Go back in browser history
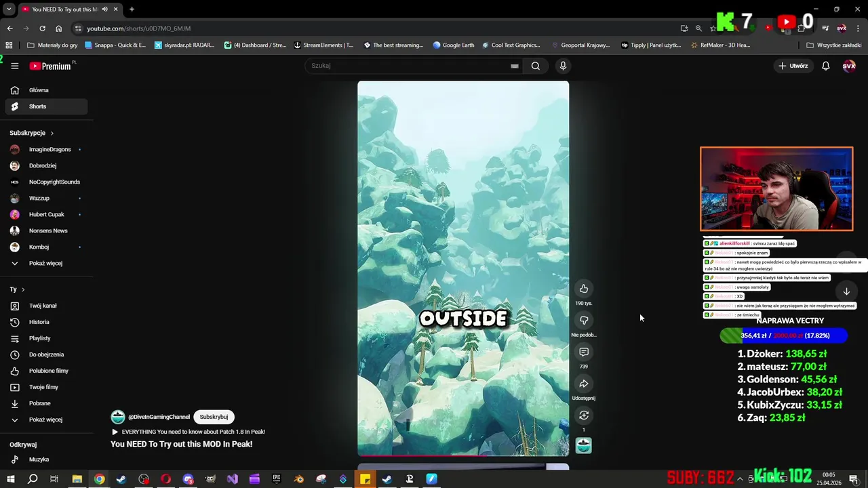Screen dimensions: 868x488 pos(9,28)
